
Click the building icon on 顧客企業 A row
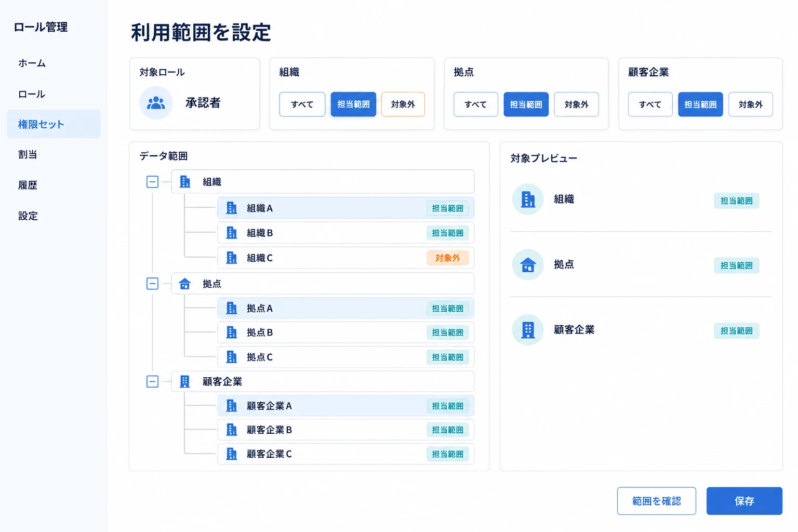click(x=232, y=406)
